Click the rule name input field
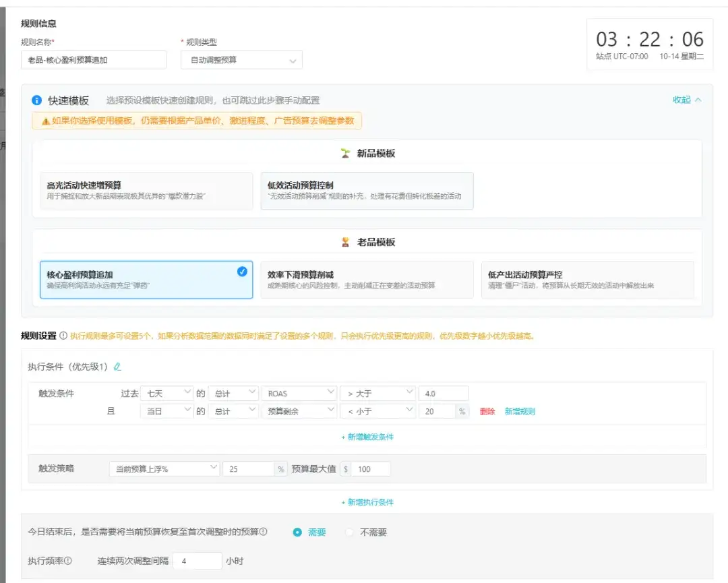 pos(93,60)
